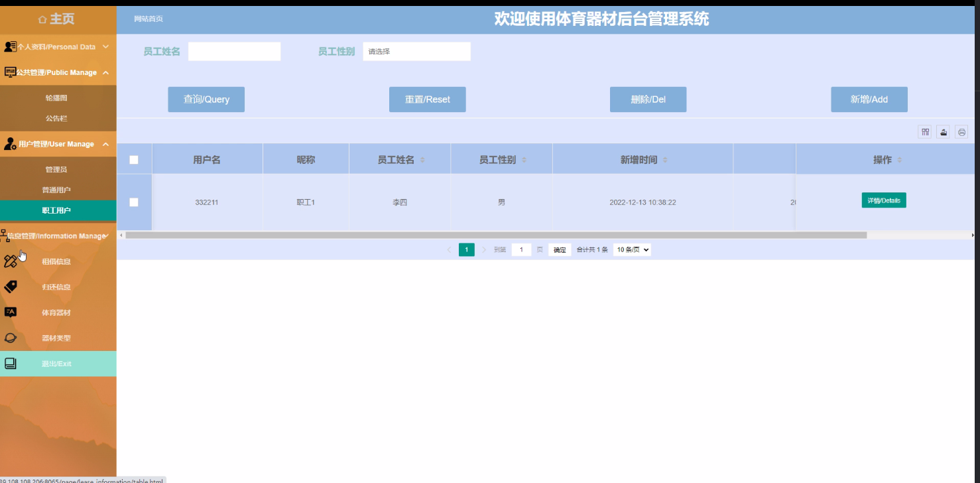
Task: Click the 昵称 column header
Action: point(306,160)
